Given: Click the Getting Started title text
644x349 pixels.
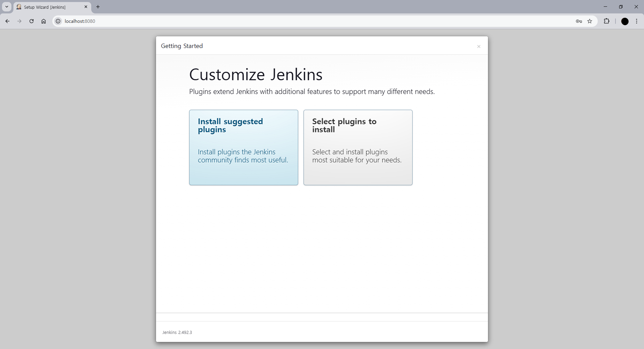Looking at the screenshot, I should [182, 46].
